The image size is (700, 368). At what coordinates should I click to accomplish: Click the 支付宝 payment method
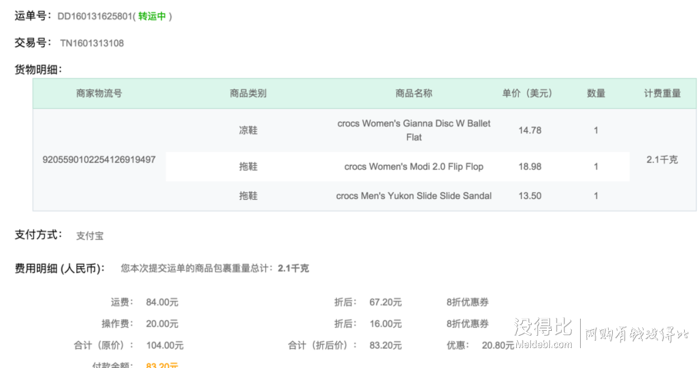(x=90, y=236)
